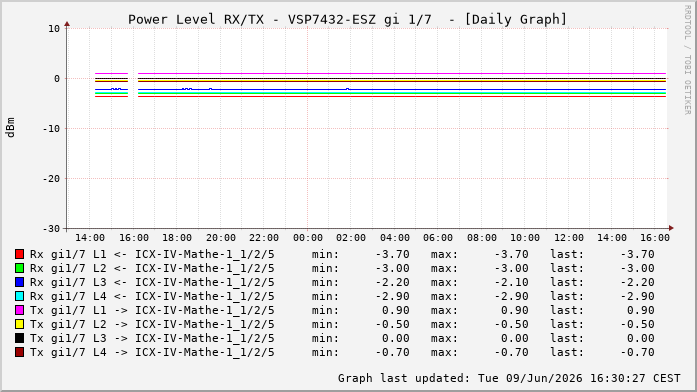Click the green Rx L2 legend swatch
This screenshot has height=392, width=697.
click(x=19, y=268)
